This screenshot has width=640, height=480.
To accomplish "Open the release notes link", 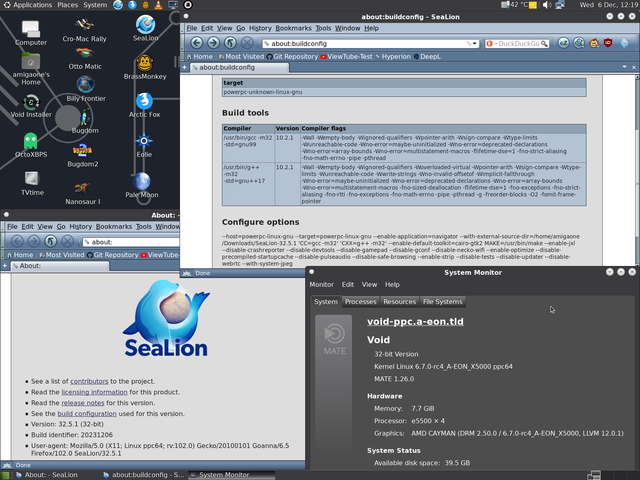I will [83, 403].
